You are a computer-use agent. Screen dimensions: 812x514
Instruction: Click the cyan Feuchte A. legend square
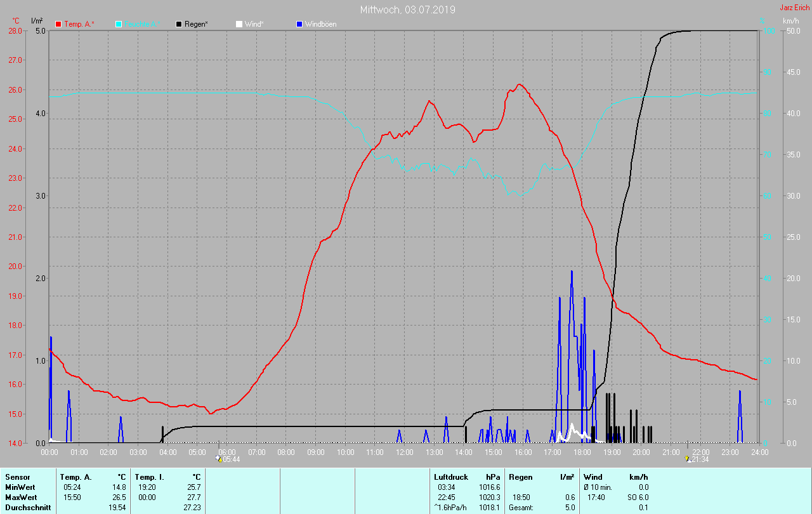[119, 24]
